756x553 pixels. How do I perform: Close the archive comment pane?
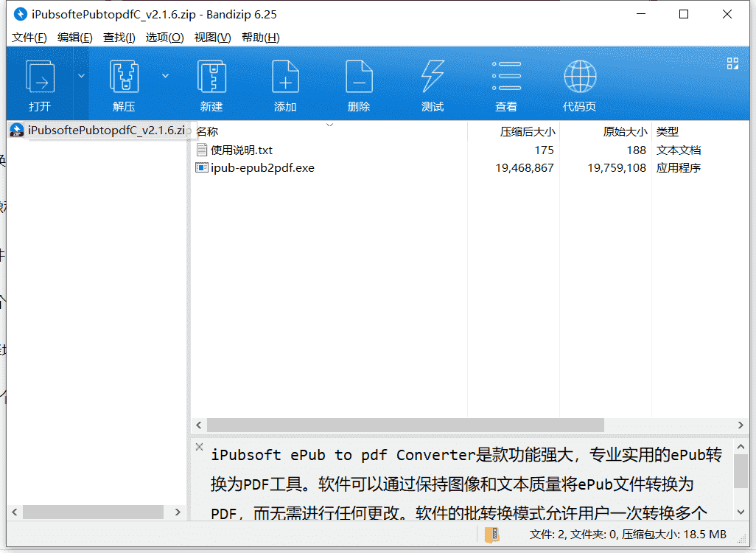tap(199, 447)
